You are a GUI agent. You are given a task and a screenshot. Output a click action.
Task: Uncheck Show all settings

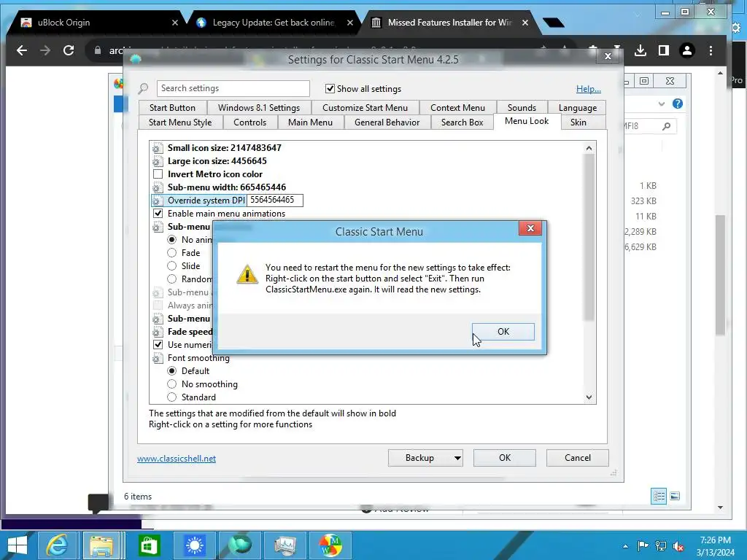coord(330,88)
